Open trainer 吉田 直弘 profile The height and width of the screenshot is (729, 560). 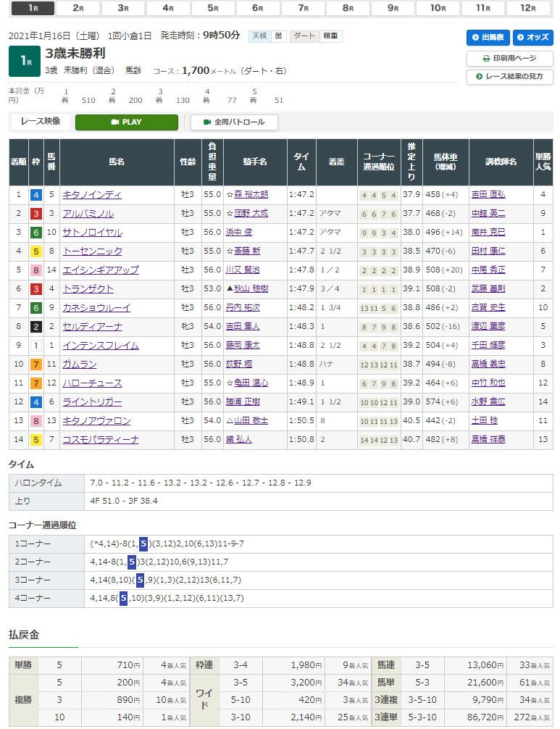pos(488,195)
